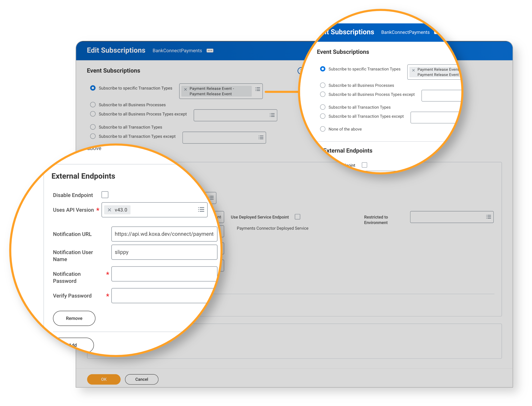Screen dimensions: 532x406
Task: Click the Cancel button
Action: tap(142, 379)
